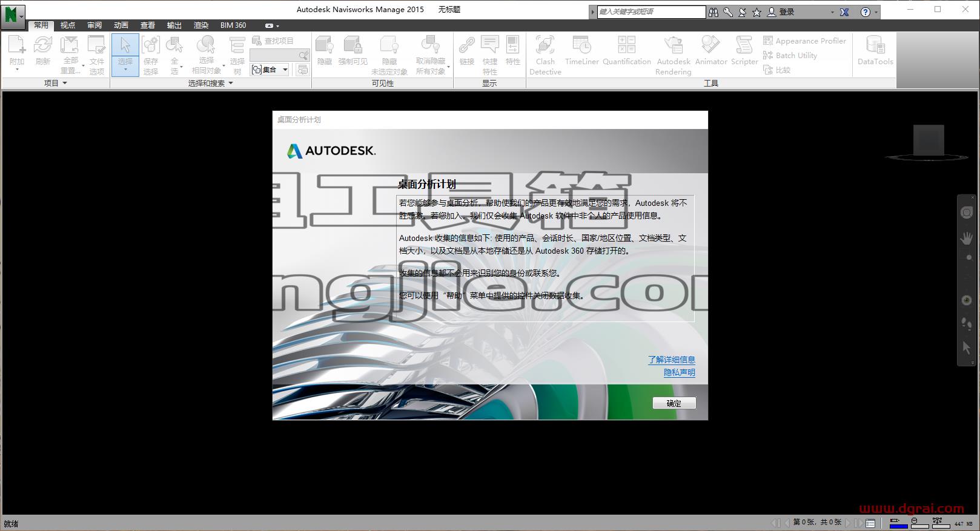The image size is (980, 531).
Task: Open the BIM 360 ribbon tab
Action: (233, 25)
